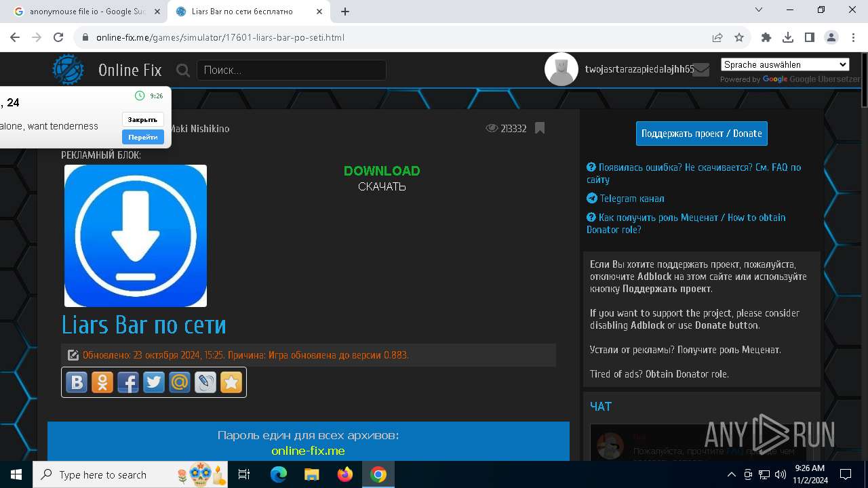
Task: Share via Odnoklassniki icon
Action: pyautogui.click(x=102, y=382)
